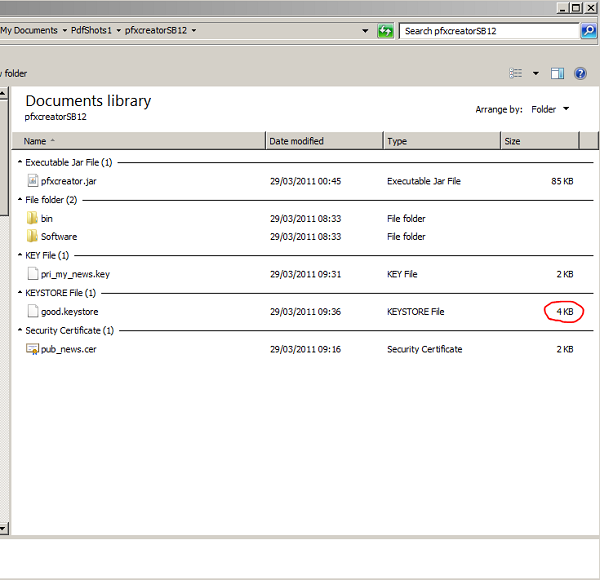Screen dimensions: 600x580
Task: Click the good.keystore file icon
Action: (x=33, y=311)
